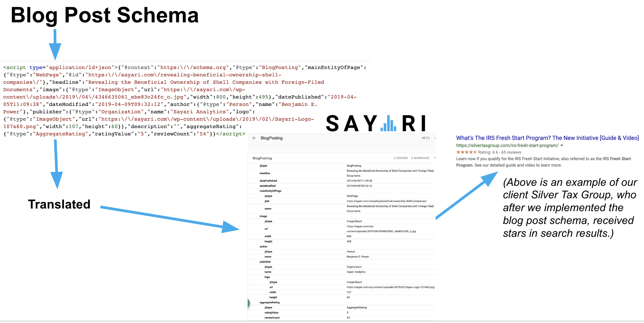
Task: Click the back arrow in the BlogPosting panel
Action: tap(254, 138)
